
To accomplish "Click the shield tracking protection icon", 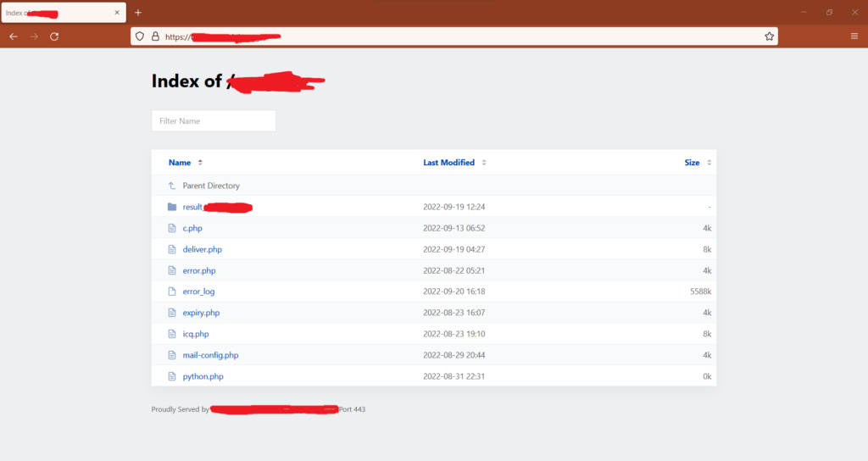I will [x=140, y=36].
